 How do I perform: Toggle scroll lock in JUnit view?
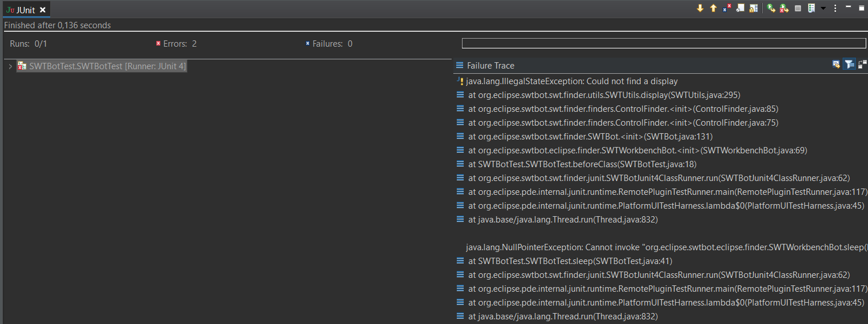tap(753, 8)
